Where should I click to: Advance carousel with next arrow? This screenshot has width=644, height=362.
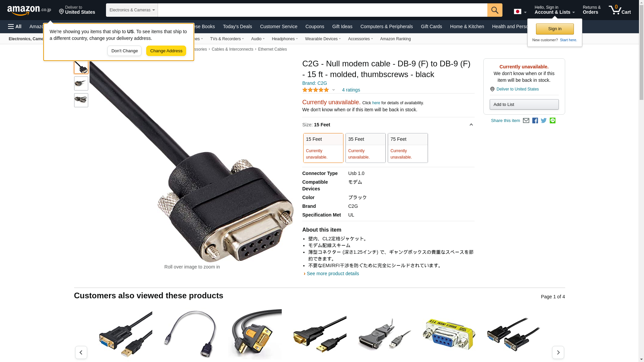558,352
